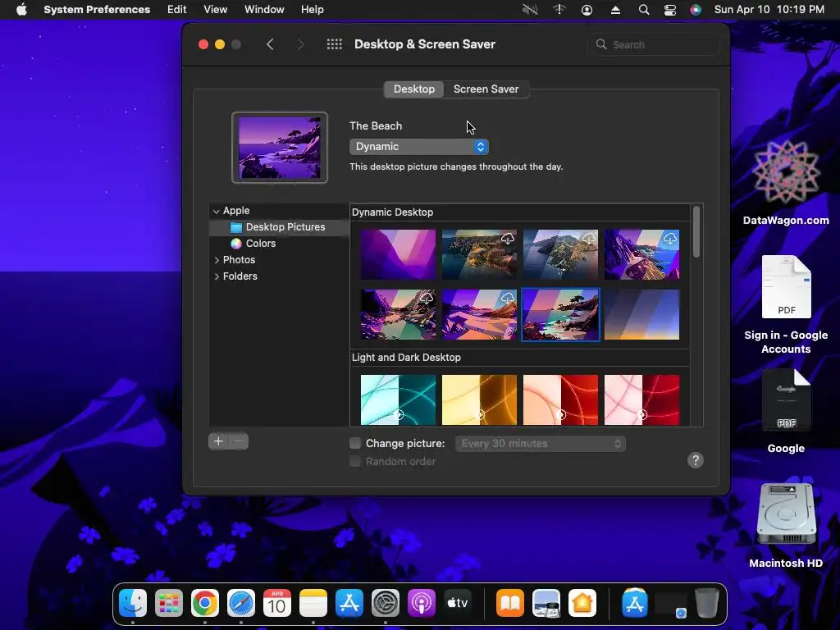Image resolution: width=840 pixels, height=630 pixels.
Task: Open the View menu
Action: 216,10
